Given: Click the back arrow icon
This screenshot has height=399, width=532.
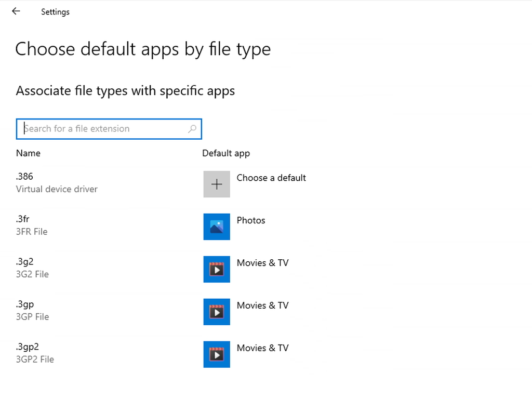Looking at the screenshot, I should (16, 11).
